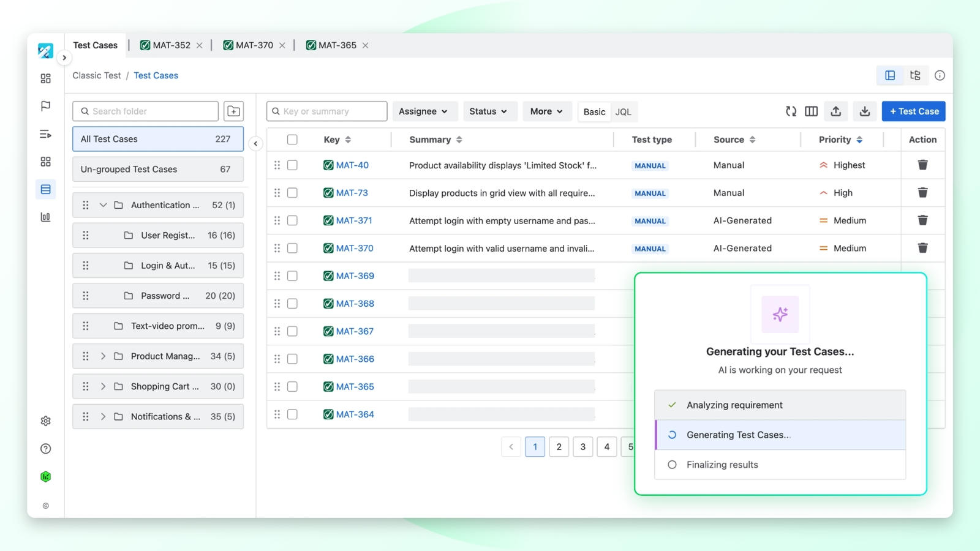Click the add new folder icon
This screenshot has width=980, height=551.
(233, 111)
